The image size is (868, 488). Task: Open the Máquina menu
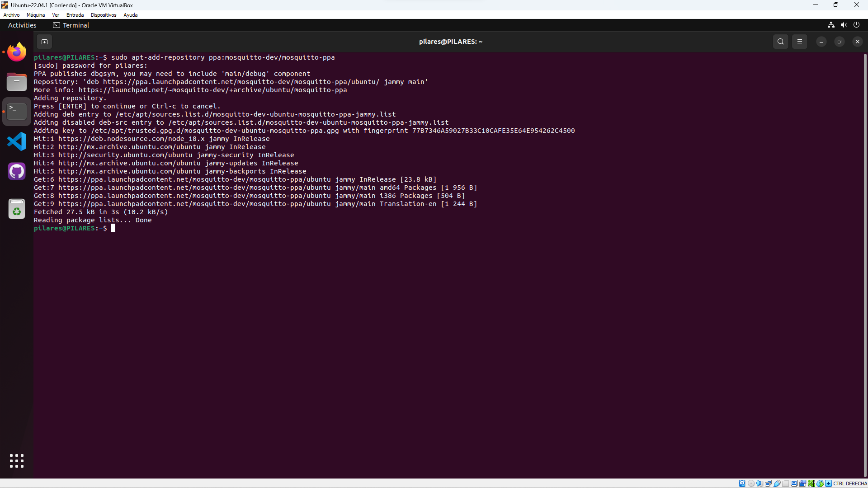36,15
